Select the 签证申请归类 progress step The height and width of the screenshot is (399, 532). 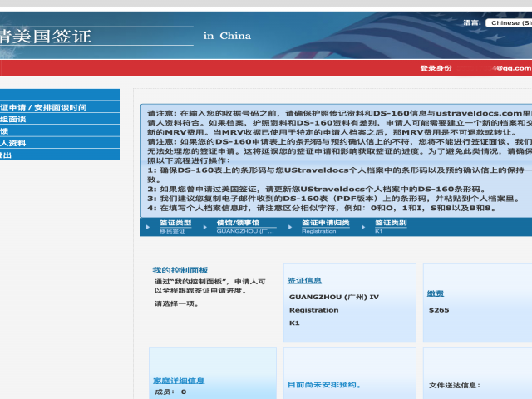pos(325,224)
